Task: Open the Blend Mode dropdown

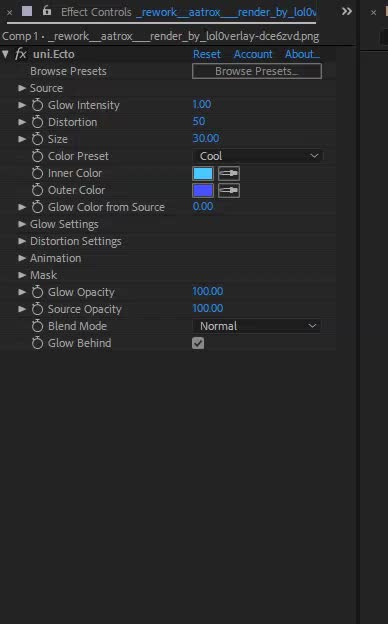Action: click(257, 326)
